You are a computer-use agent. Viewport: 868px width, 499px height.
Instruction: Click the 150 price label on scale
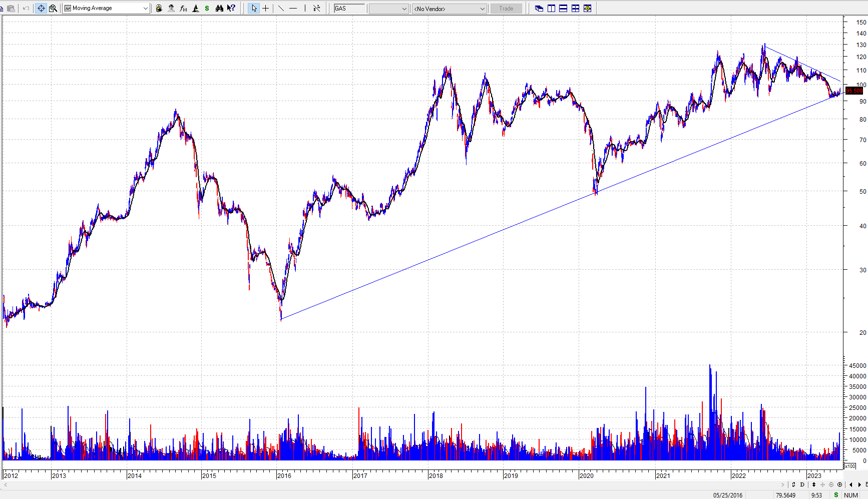click(861, 22)
